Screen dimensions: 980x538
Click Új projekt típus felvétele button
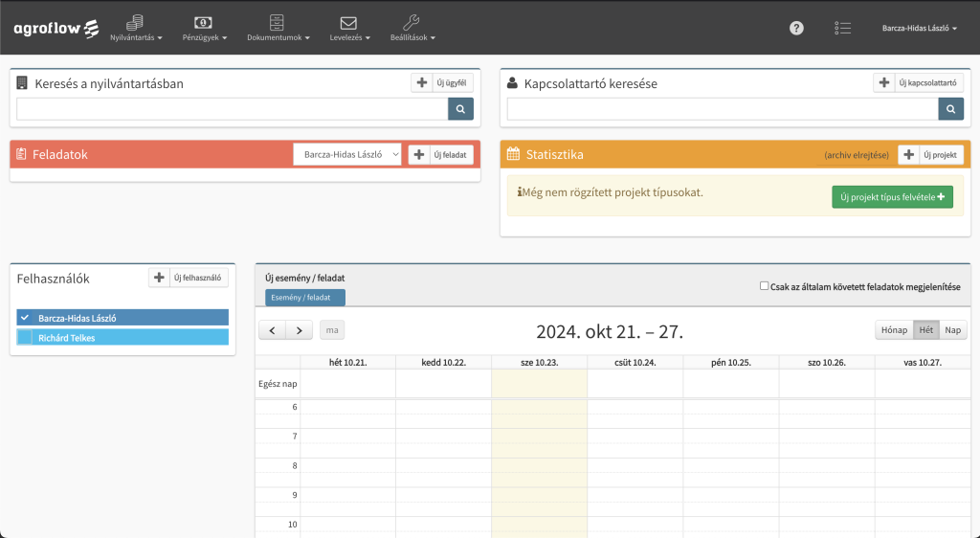(x=892, y=197)
